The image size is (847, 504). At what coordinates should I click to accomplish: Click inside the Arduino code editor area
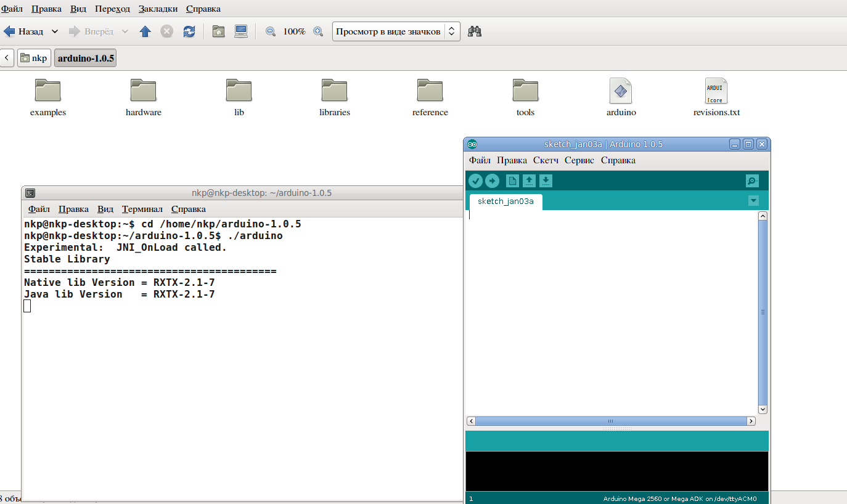pos(612,313)
